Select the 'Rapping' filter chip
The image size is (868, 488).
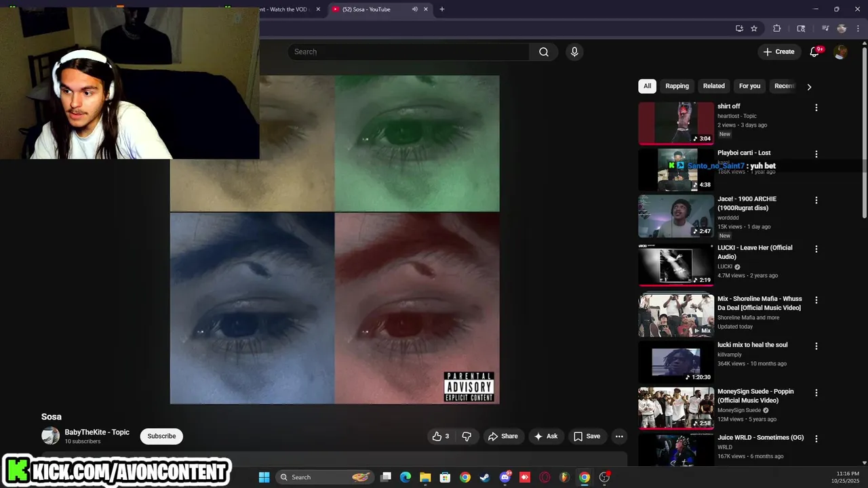677,86
